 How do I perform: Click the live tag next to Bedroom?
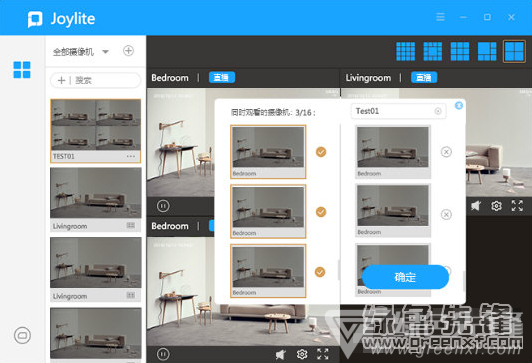pos(222,78)
